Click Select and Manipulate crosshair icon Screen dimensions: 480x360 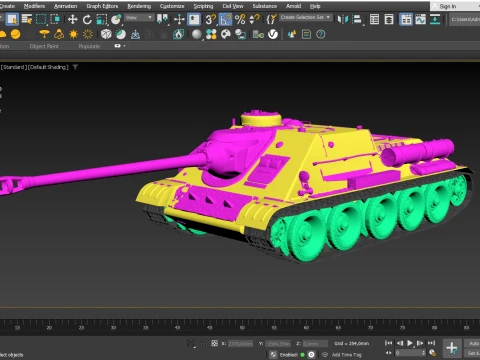pyautogui.click(x=179, y=19)
